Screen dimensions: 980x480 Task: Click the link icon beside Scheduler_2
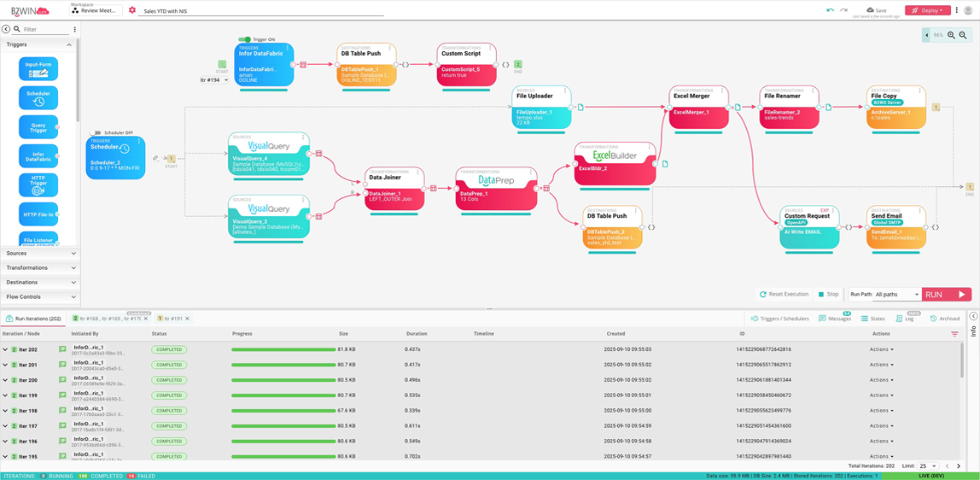point(155,158)
